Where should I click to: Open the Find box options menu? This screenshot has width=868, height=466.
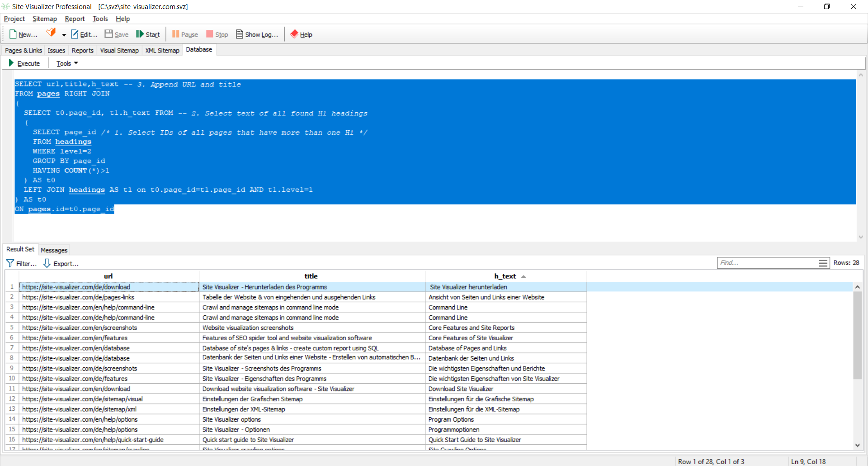click(x=823, y=263)
